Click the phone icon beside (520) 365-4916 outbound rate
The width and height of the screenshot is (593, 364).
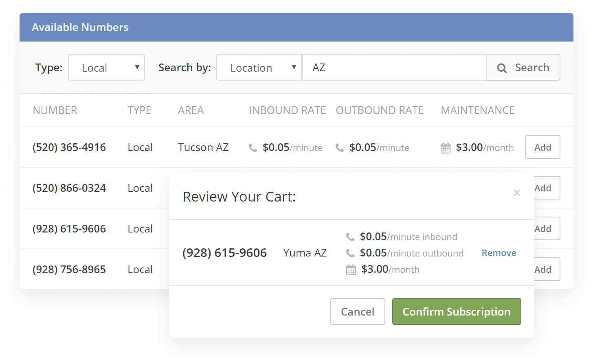[340, 147]
